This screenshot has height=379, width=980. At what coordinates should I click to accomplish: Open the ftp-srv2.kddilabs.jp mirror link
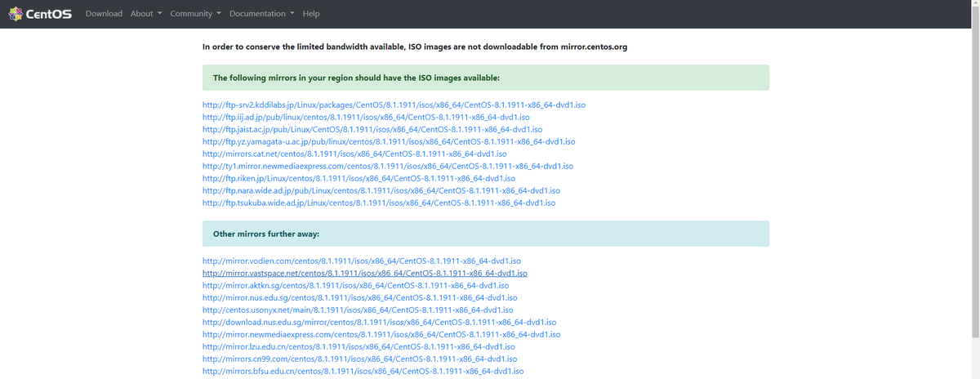point(394,105)
